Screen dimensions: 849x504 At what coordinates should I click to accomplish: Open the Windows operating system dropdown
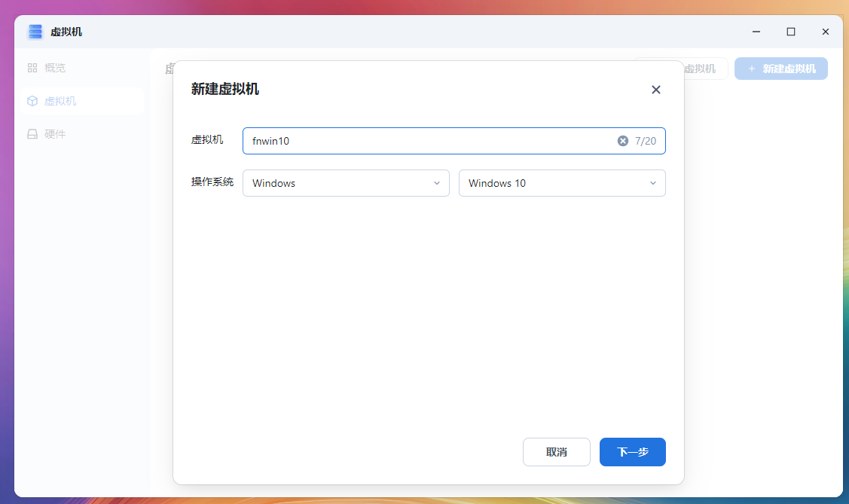[346, 183]
